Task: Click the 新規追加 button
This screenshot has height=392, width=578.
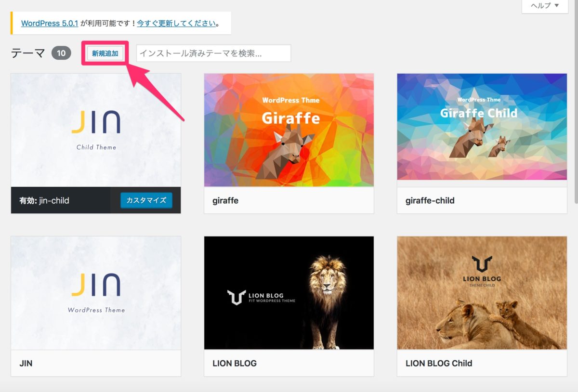Action: point(105,53)
